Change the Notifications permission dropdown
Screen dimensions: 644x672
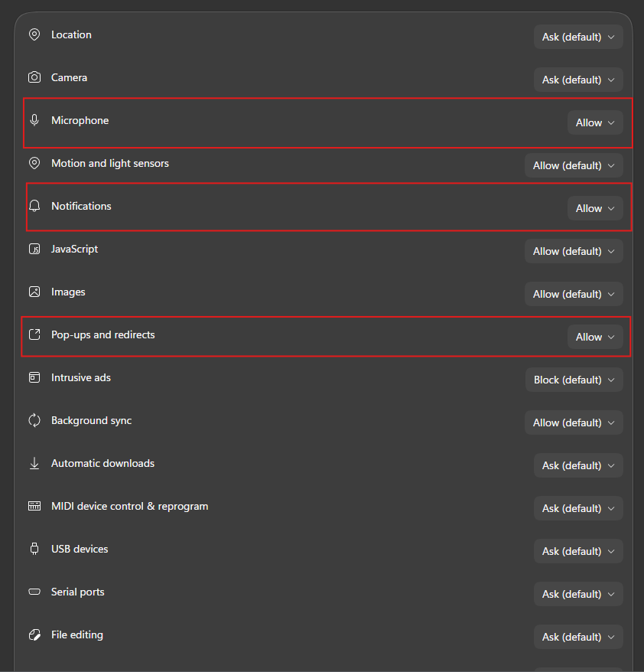(595, 208)
